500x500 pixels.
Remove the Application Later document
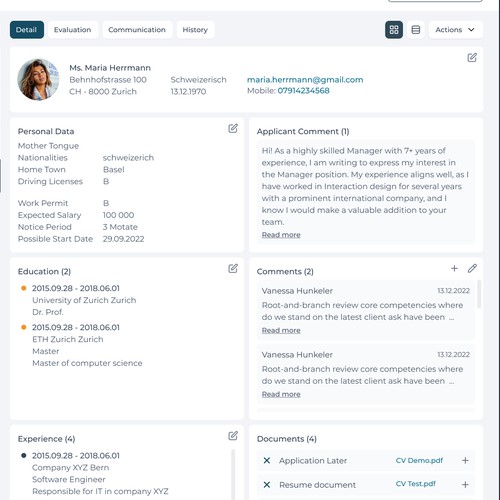click(x=267, y=460)
